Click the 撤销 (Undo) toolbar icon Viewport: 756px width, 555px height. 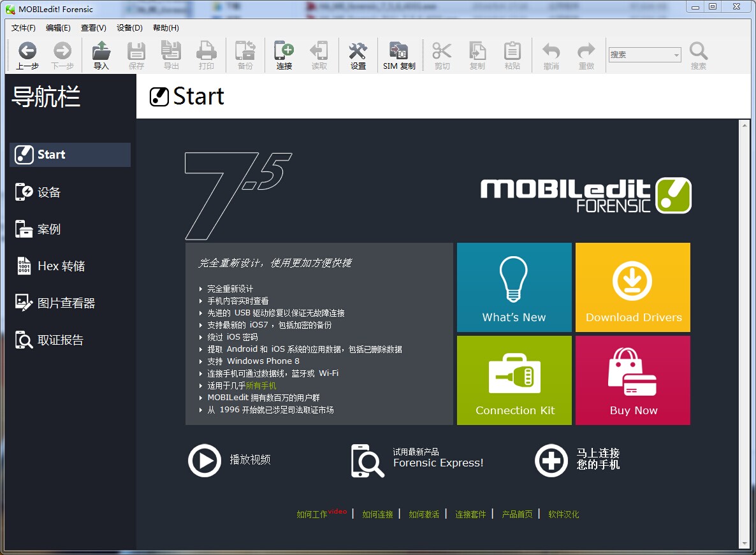pyautogui.click(x=550, y=54)
